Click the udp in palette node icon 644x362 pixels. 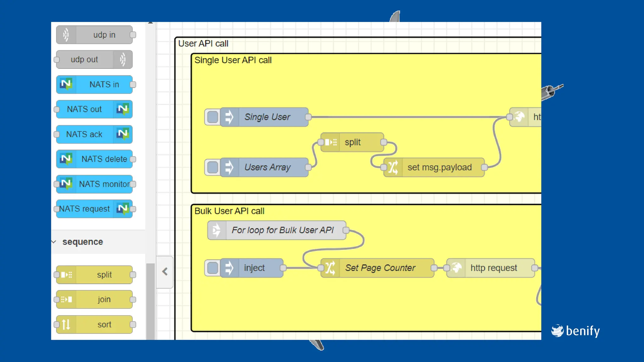coord(66,35)
